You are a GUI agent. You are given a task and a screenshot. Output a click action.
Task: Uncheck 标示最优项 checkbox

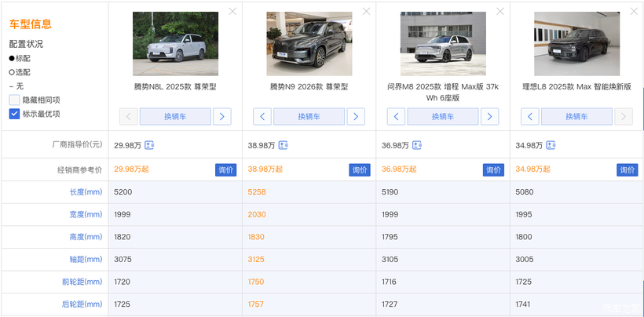pos(14,114)
